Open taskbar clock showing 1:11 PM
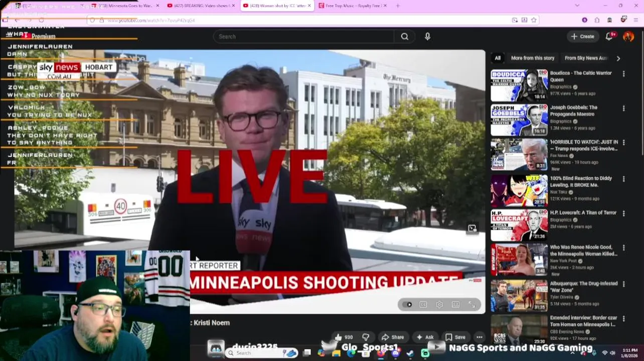 [x=629, y=353]
